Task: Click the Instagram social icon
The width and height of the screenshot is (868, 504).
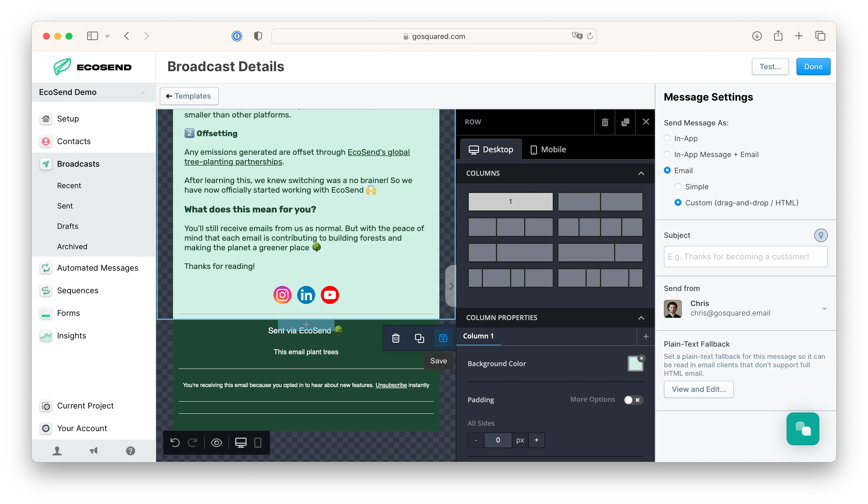Action: 282,295
